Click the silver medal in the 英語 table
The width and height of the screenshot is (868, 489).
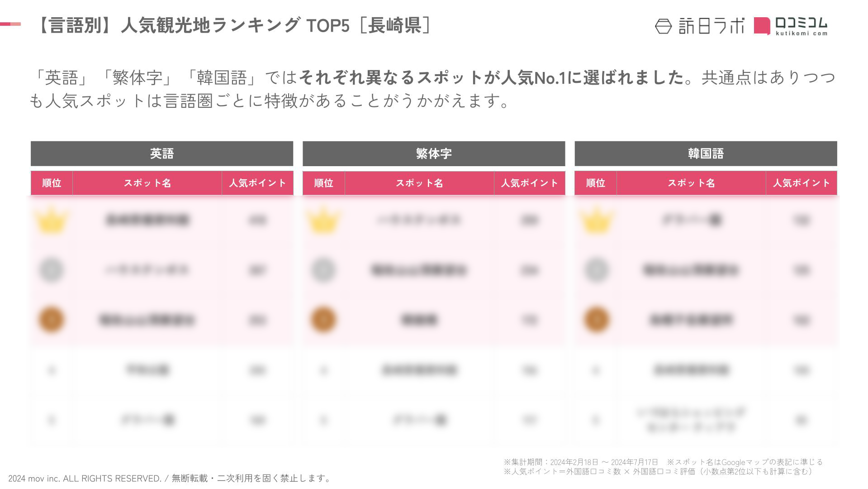pyautogui.click(x=52, y=270)
